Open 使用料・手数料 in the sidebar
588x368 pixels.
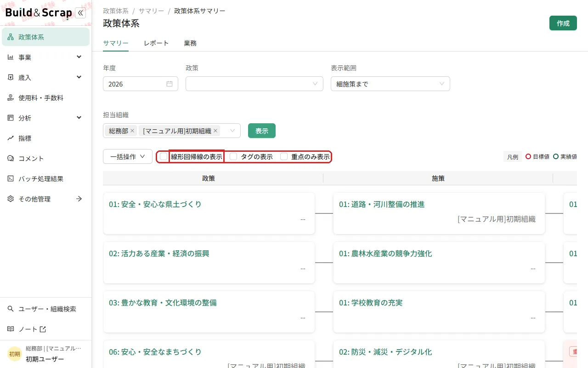coord(45,98)
